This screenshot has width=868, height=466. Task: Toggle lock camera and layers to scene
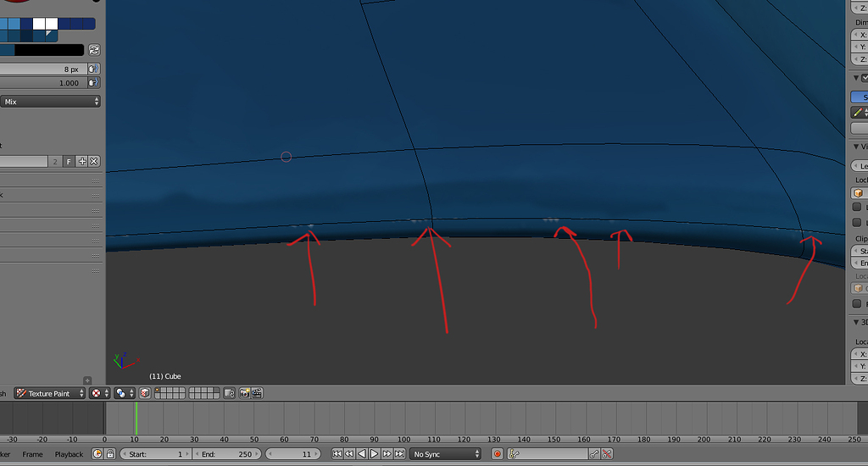pos(229,393)
